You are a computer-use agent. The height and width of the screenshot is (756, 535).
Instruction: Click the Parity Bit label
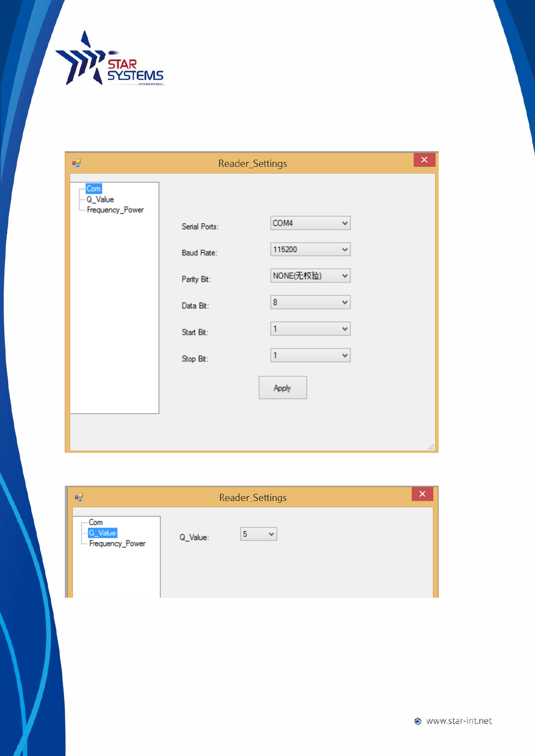196,279
